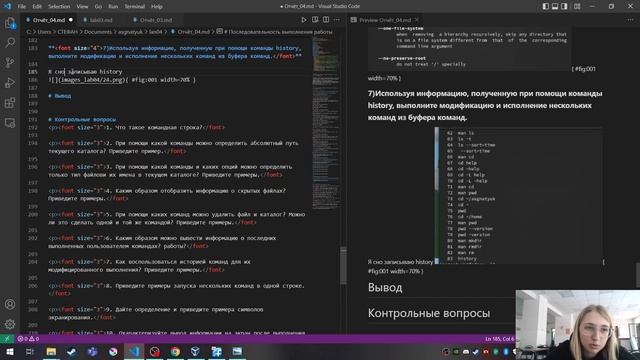Open the Manage gear icon
Image resolution: width=640 pixels, height=360 pixels.
pyautogui.click(x=10, y=324)
